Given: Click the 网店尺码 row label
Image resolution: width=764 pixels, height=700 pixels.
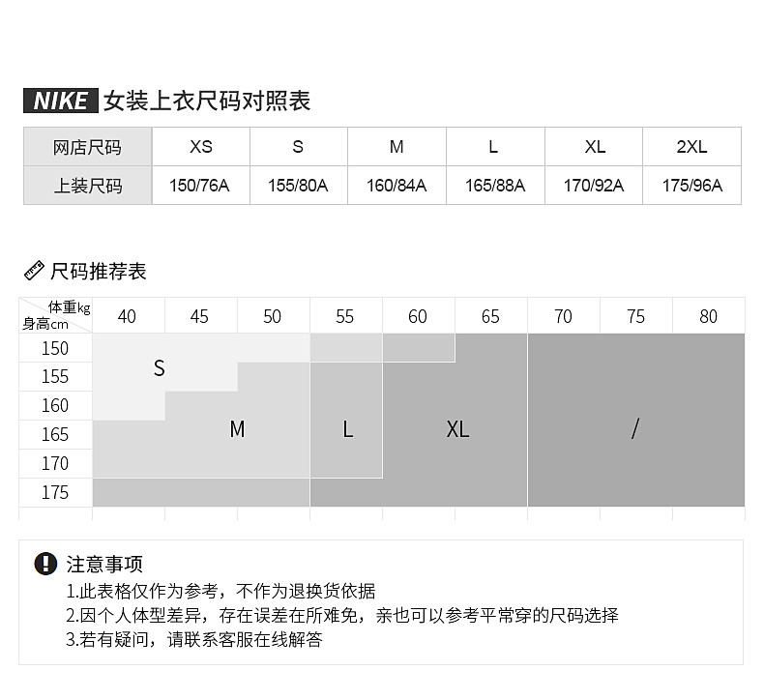Looking at the screenshot, I should click(x=87, y=147).
